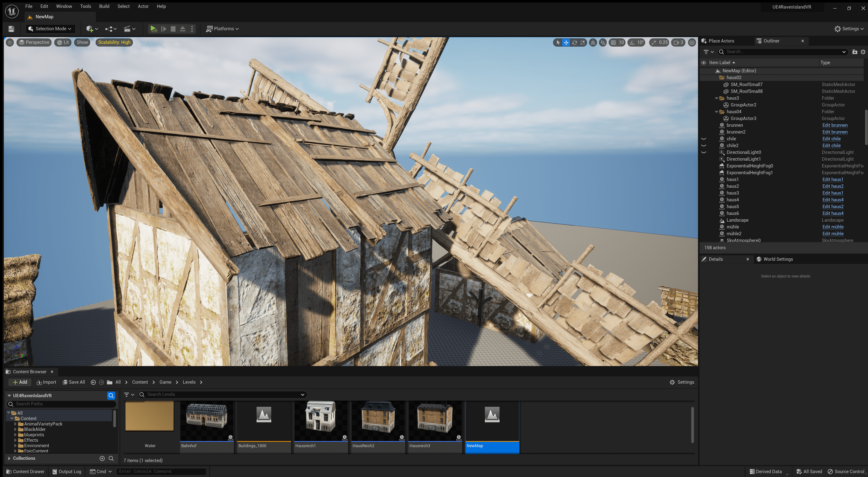
Task: Toggle grid snapping in the viewport toolbar
Action: (613, 42)
